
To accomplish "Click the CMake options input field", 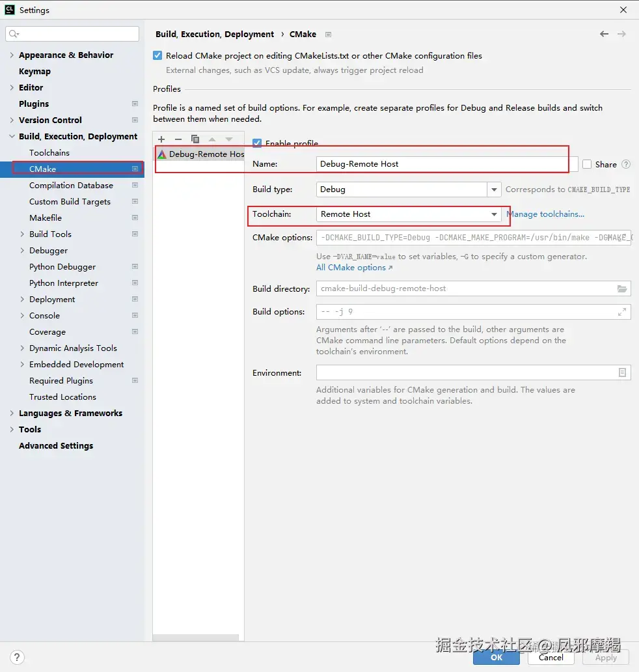I will coord(473,238).
